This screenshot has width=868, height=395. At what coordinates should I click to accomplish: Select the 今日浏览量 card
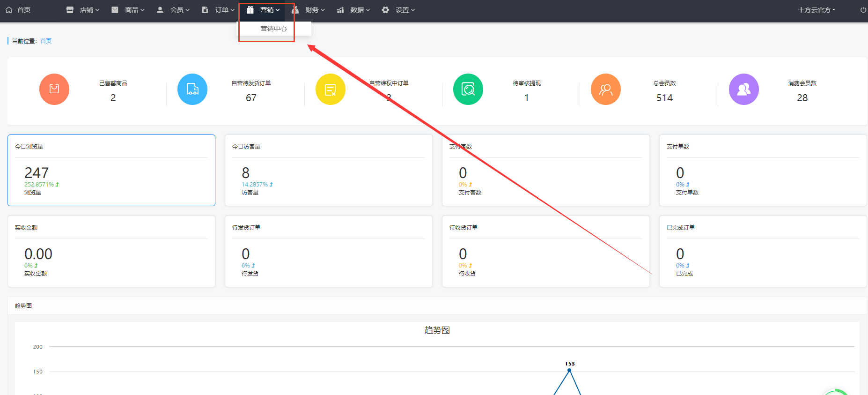tap(111, 170)
